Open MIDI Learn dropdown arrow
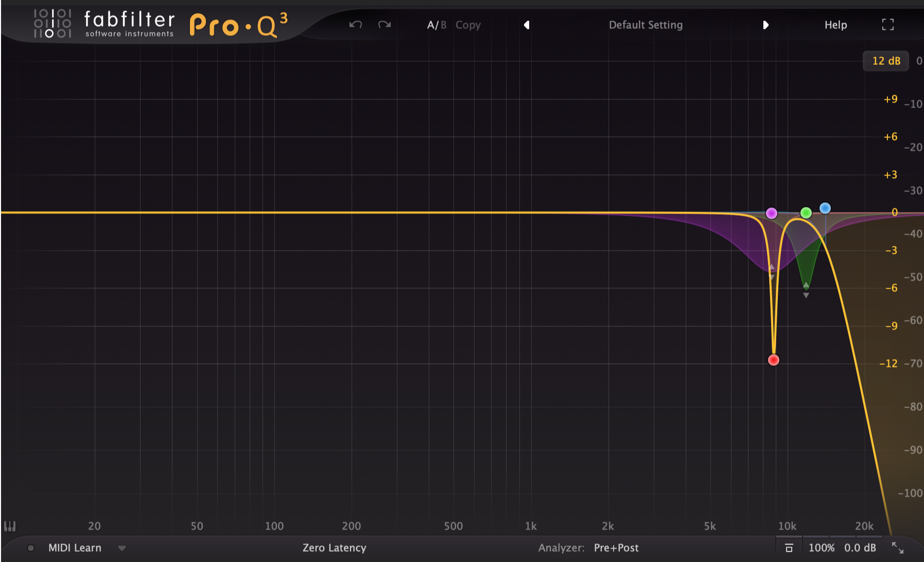The image size is (924, 562). (x=122, y=548)
